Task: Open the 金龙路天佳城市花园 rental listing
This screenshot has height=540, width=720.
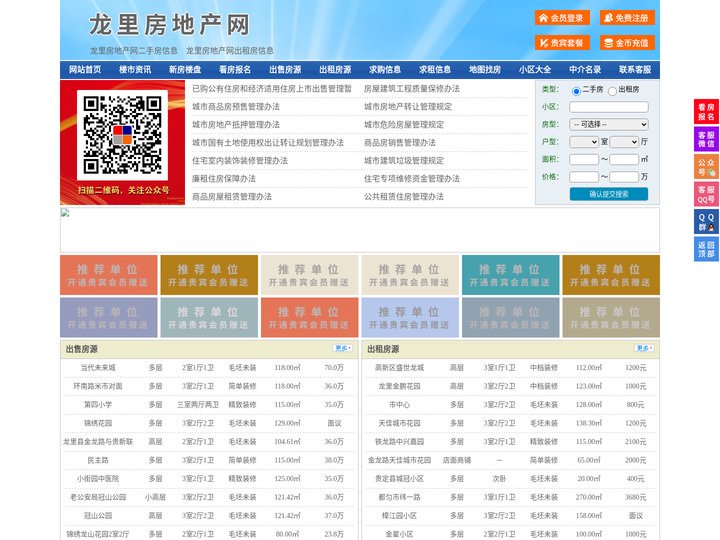Action: (399, 460)
